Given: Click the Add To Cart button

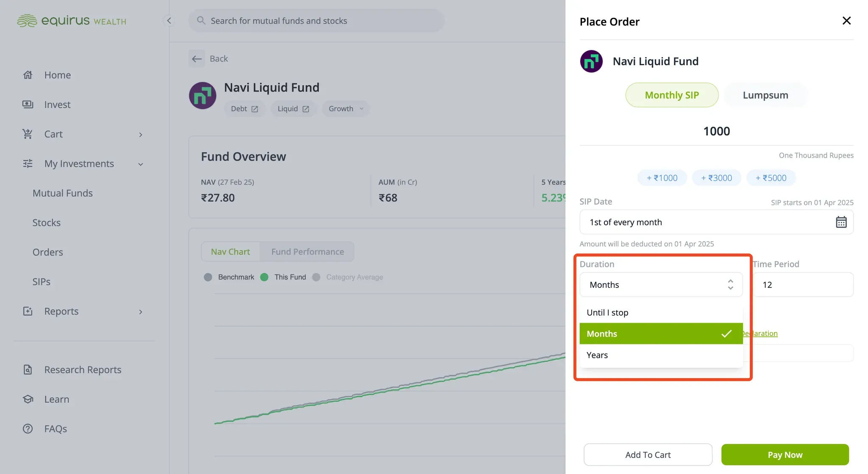Looking at the screenshot, I should (648, 455).
